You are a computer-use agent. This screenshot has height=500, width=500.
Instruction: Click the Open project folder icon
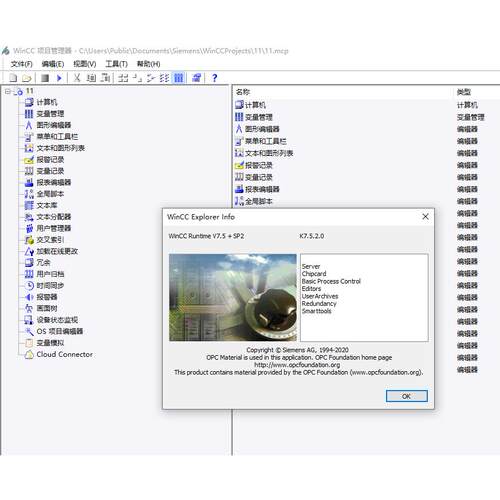pyautogui.click(x=27, y=78)
